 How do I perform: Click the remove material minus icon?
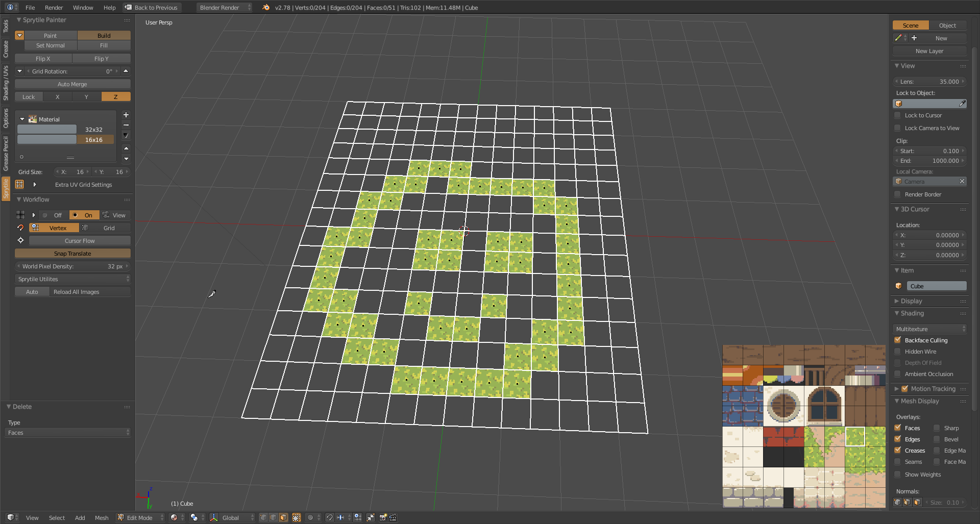pos(126,125)
